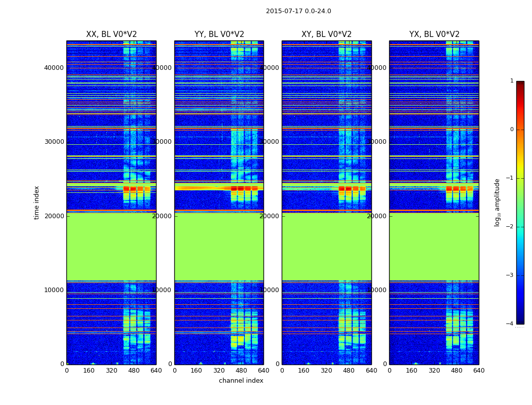This screenshot has width=532, height=405.
Task: Click the red bright band in XY panel
Action: (x=352, y=188)
